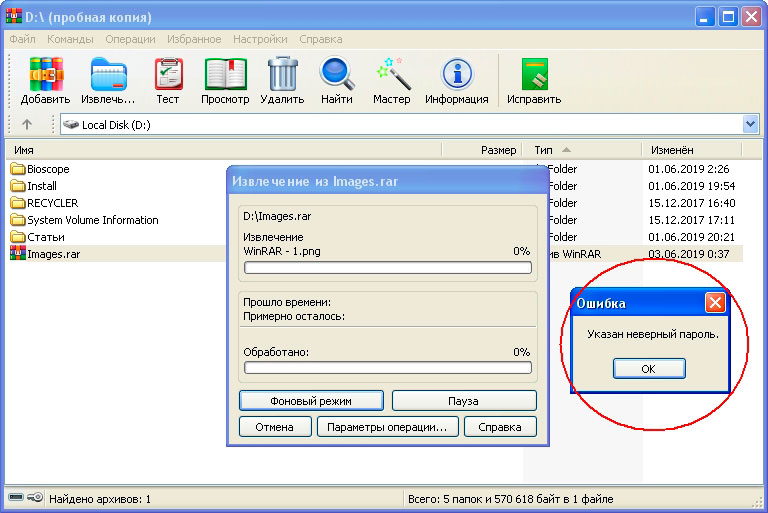Go up one folder level arrow
The height and width of the screenshot is (513, 768).
[x=27, y=124]
